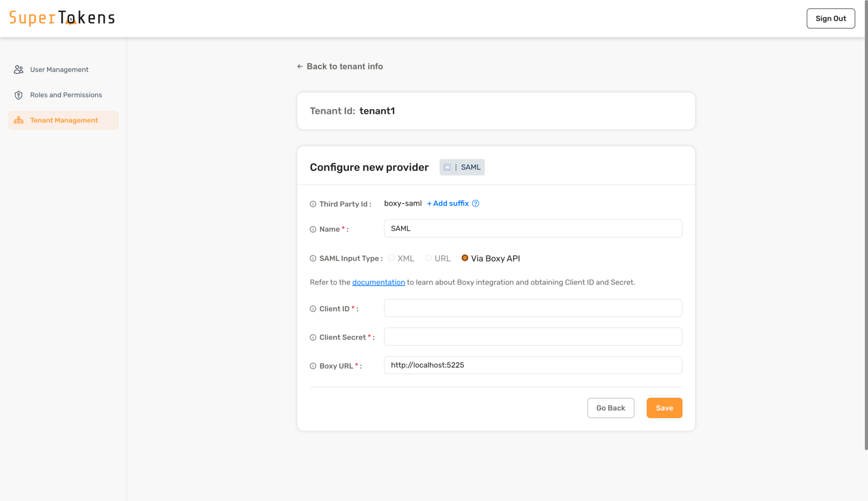The width and height of the screenshot is (868, 501).
Task: Click the info icon beside the Name field
Action: [312, 229]
